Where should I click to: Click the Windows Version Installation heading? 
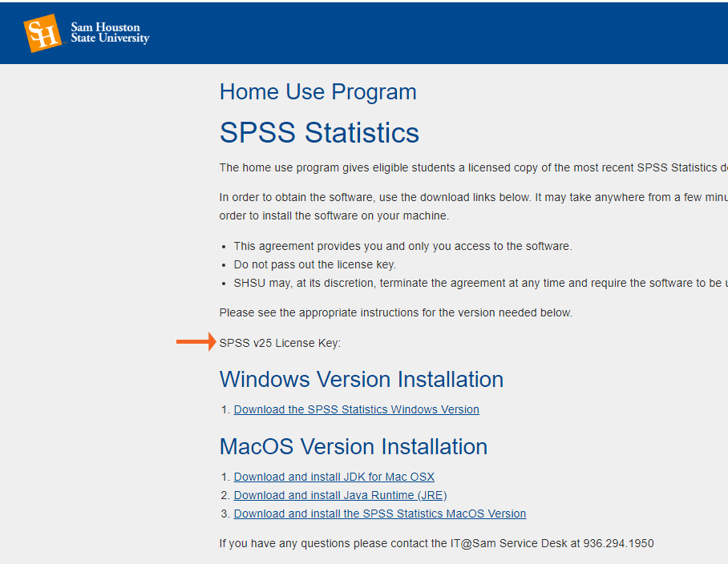click(x=362, y=380)
